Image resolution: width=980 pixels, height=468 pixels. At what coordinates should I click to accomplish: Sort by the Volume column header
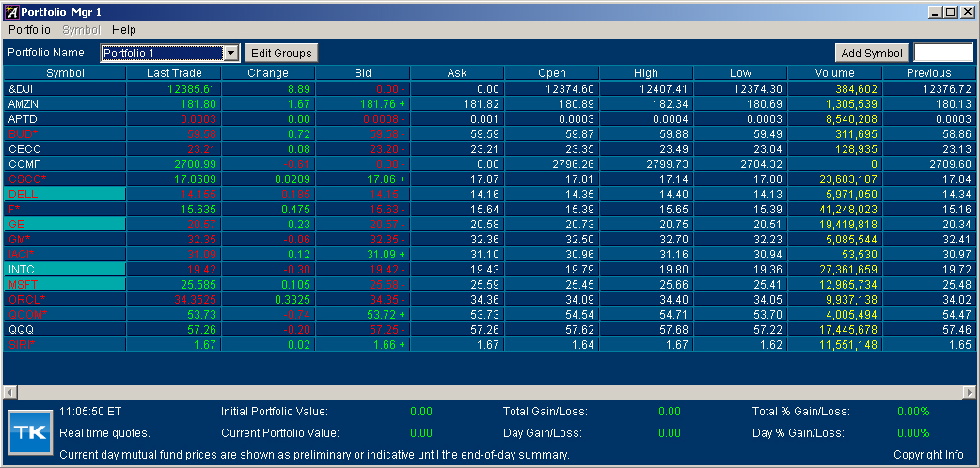click(x=835, y=73)
